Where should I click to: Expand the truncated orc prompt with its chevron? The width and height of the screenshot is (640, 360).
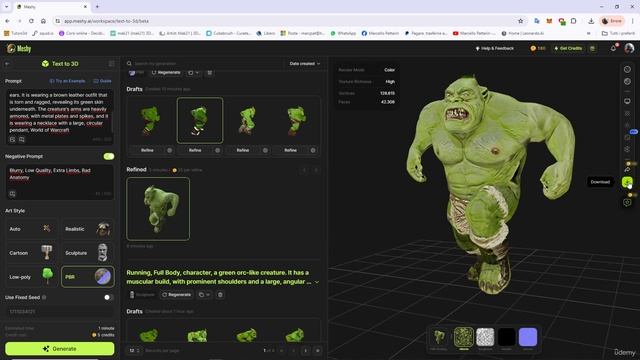point(317,282)
